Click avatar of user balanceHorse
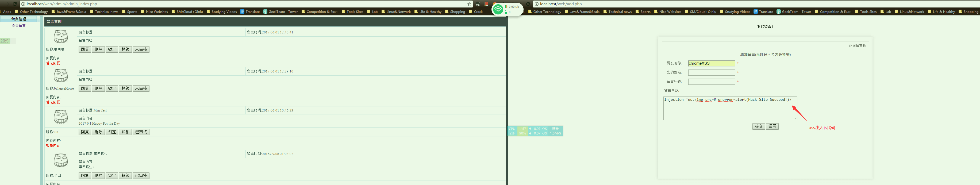This screenshot has height=185, width=980. click(60, 76)
